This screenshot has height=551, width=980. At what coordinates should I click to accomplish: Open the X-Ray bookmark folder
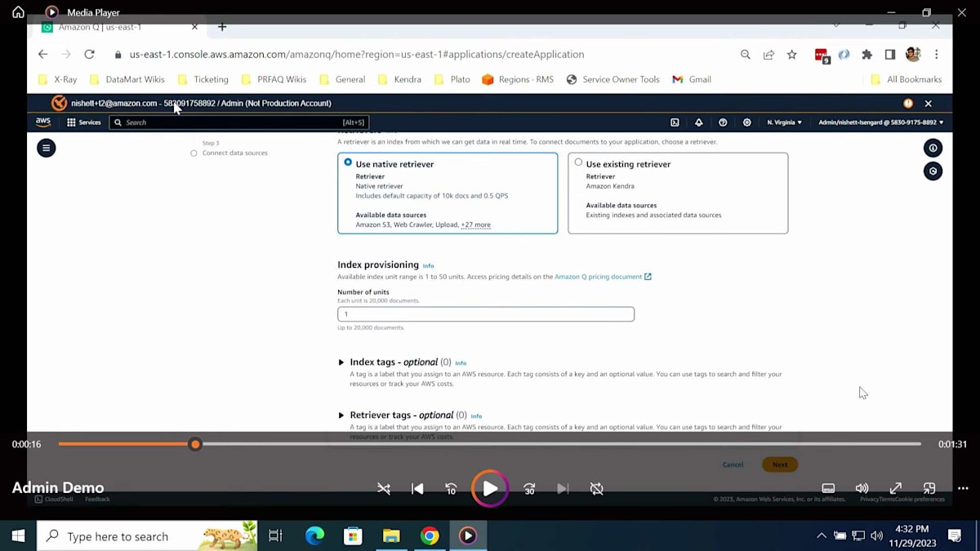(x=57, y=79)
